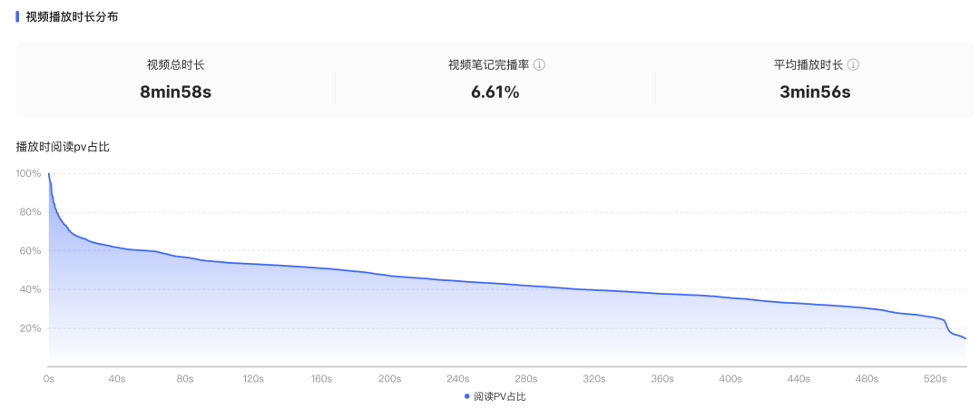Toggle the 阅读PV占比 legend series label

click(499, 396)
